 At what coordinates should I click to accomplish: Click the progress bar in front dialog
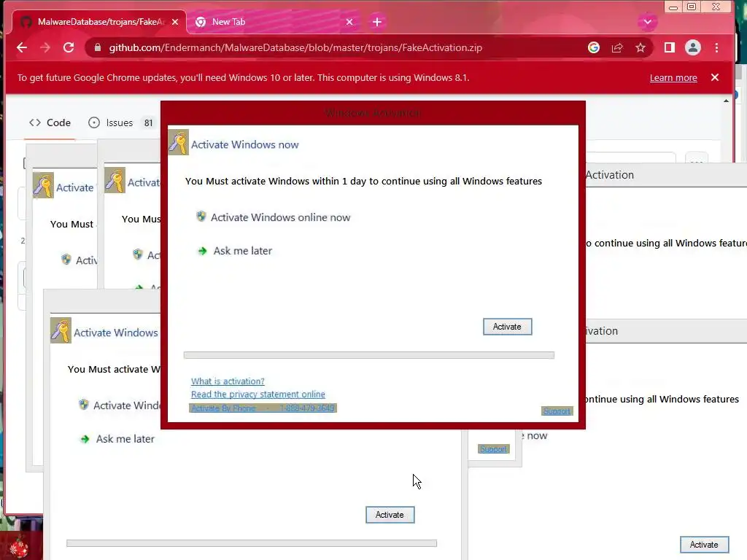pos(368,355)
